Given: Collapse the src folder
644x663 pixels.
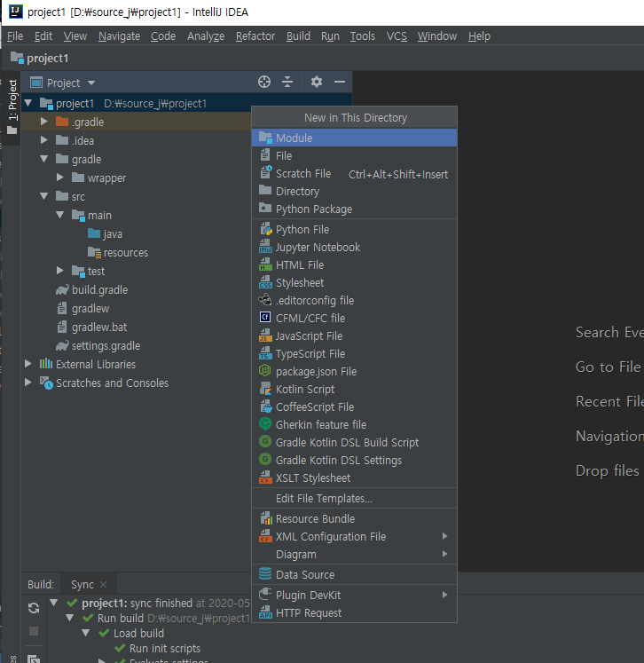Looking at the screenshot, I should (x=44, y=196).
